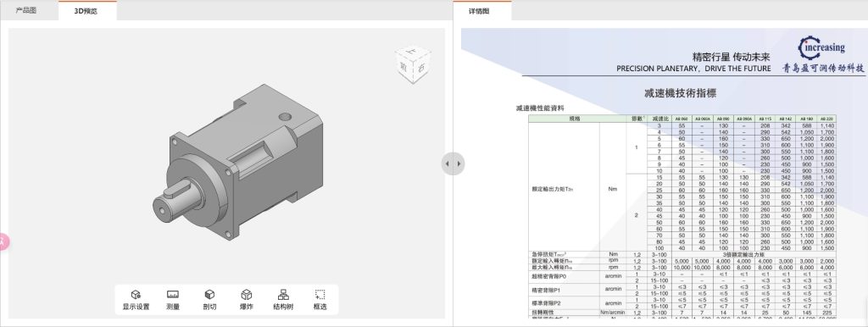Open the 显示设置 display settings tool
The height and width of the screenshot is (327, 868).
click(136, 299)
